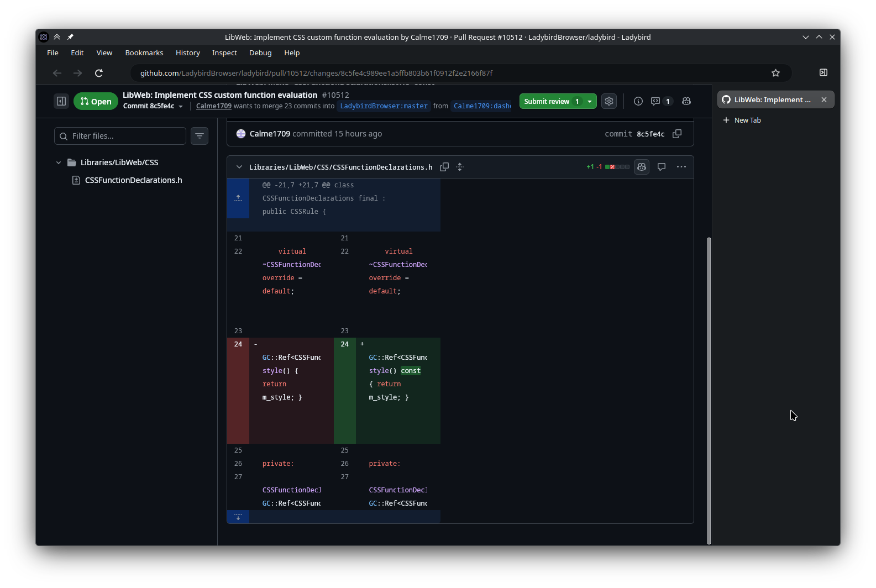Expand all lines of the diff
Image resolution: width=876 pixels, height=588 pixels.
(460, 167)
